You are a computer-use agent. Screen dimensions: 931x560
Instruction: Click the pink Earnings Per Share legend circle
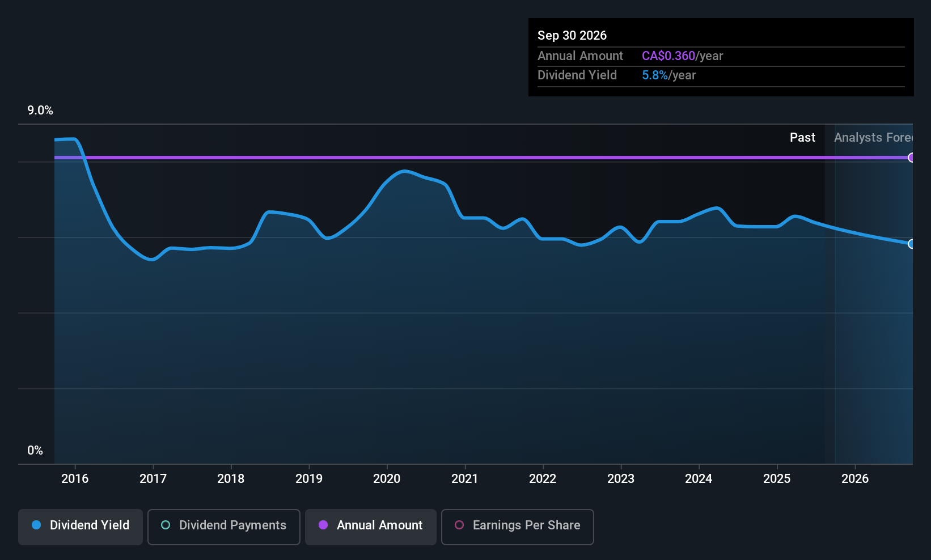point(459,525)
